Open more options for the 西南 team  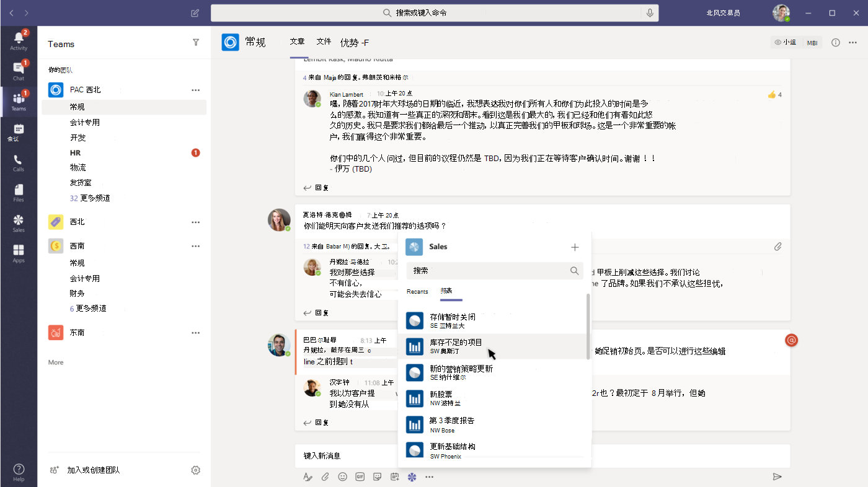tap(196, 246)
